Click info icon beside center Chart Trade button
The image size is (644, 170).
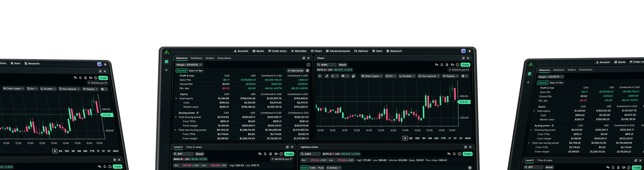tap(457, 65)
